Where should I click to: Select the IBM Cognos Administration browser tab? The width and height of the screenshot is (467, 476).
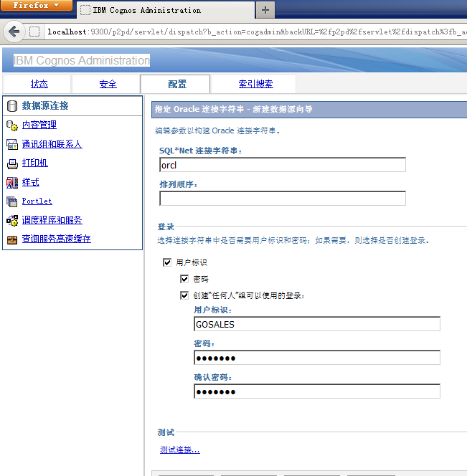pos(166,10)
